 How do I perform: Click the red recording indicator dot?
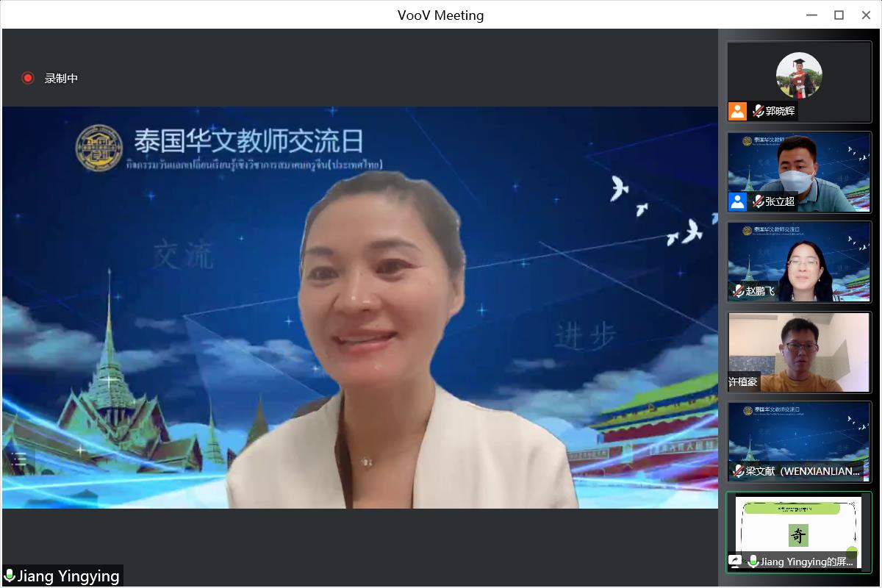(28, 78)
